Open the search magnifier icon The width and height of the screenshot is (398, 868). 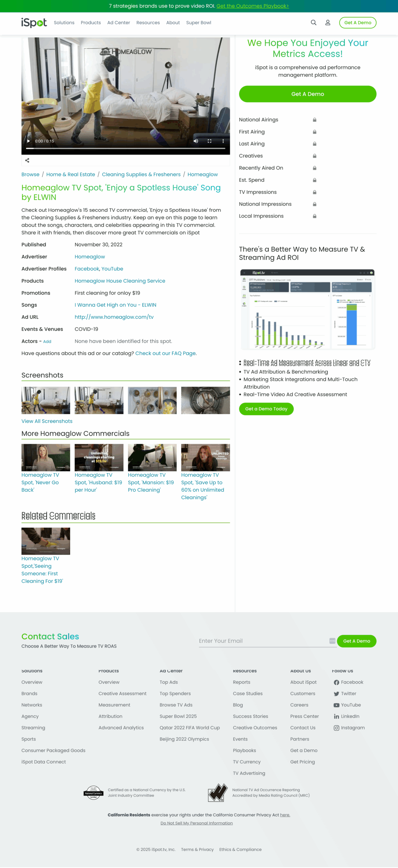point(314,23)
